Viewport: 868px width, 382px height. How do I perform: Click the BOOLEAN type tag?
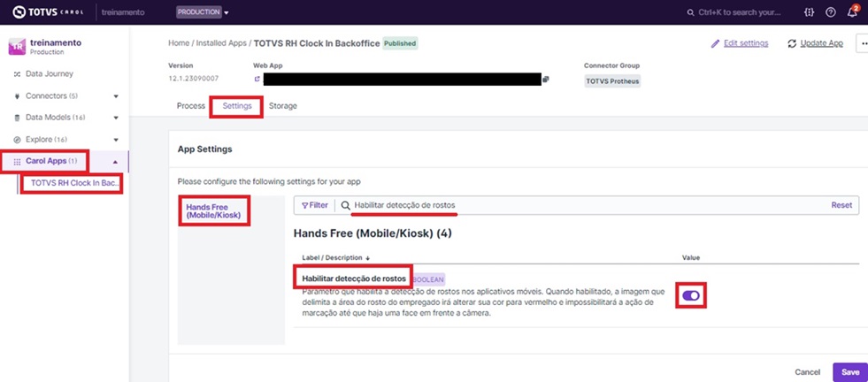(428, 279)
